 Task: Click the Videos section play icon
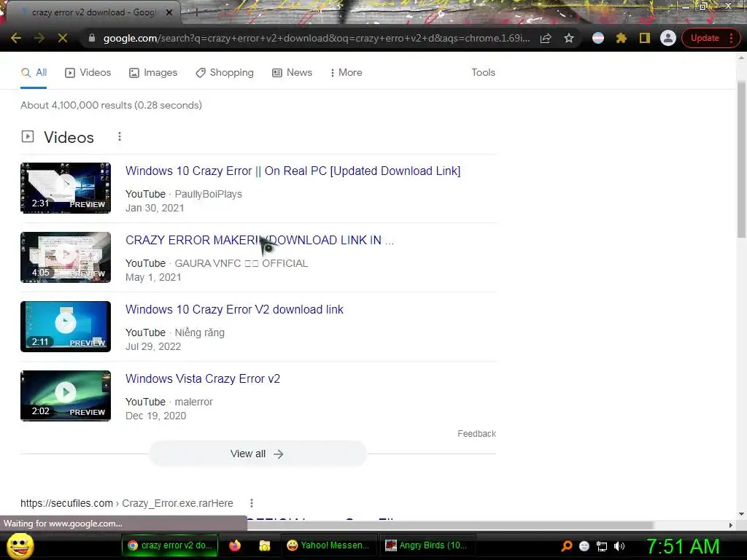click(x=28, y=136)
